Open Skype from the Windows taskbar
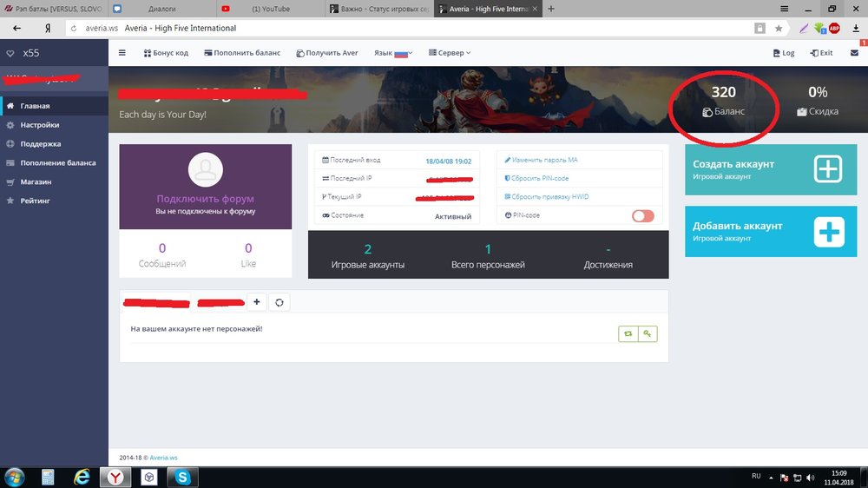Screen dimensions: 868x488 click(x=184, y=477)
